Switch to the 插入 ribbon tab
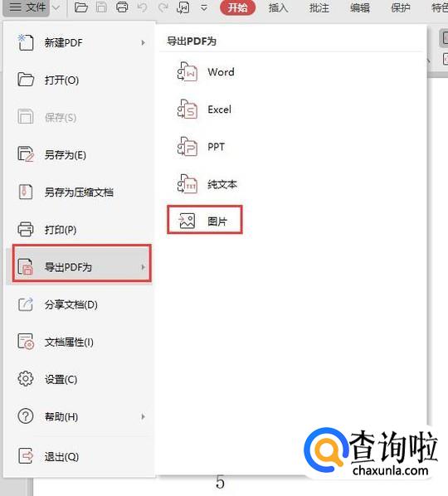 tap(278, 7)
